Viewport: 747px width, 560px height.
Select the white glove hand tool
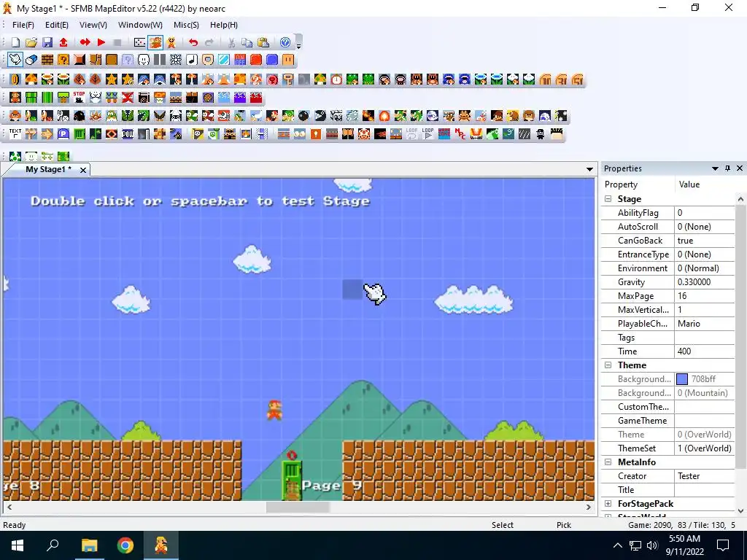point(15,60)
